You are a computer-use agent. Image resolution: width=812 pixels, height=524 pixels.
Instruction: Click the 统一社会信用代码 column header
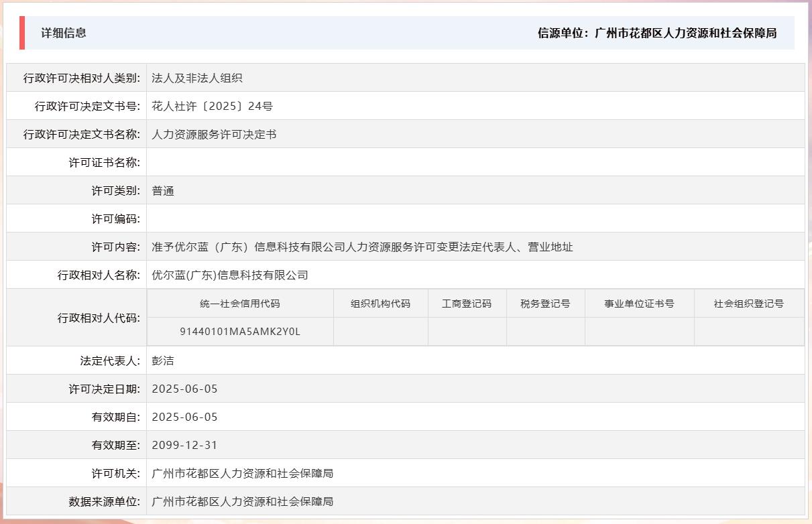click(239, 303)
